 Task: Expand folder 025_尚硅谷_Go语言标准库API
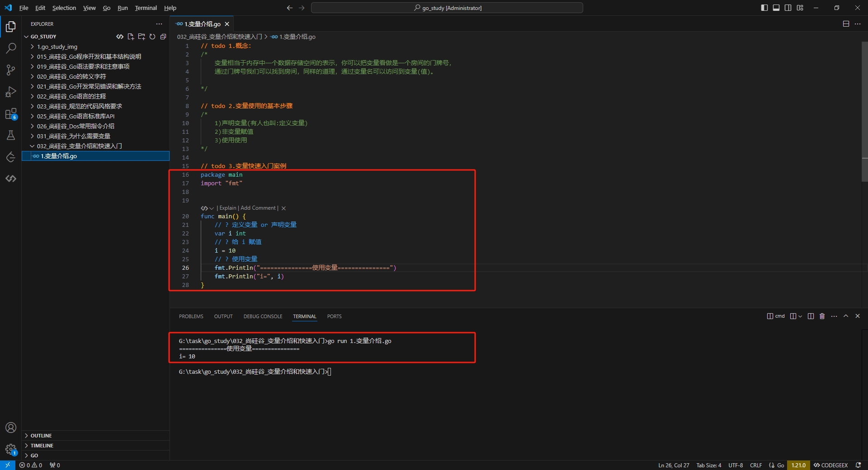pos(96,116)
